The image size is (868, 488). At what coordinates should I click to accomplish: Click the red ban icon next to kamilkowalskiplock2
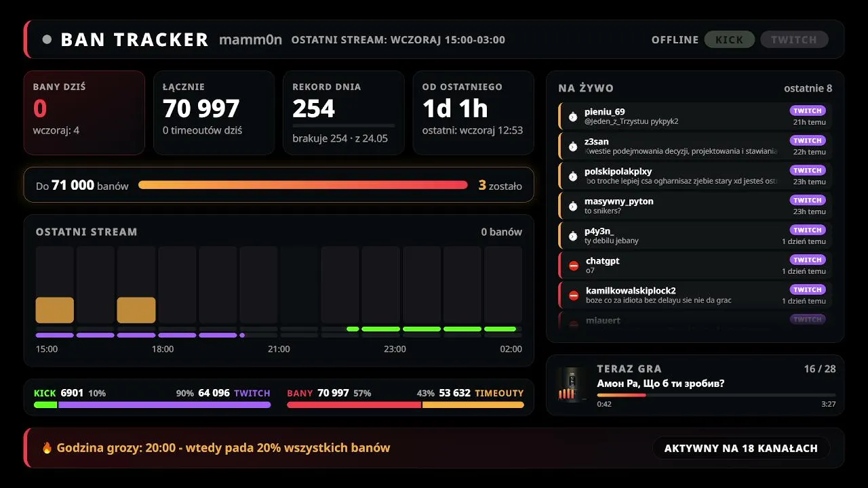[x=574, y=296]
